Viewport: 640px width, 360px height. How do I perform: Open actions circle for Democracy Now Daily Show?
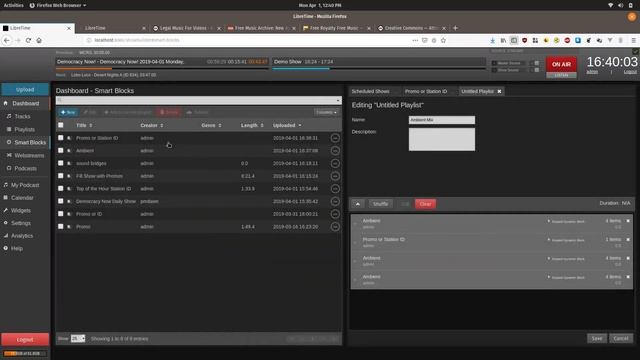pyautogui.click(x=335, y=201)
